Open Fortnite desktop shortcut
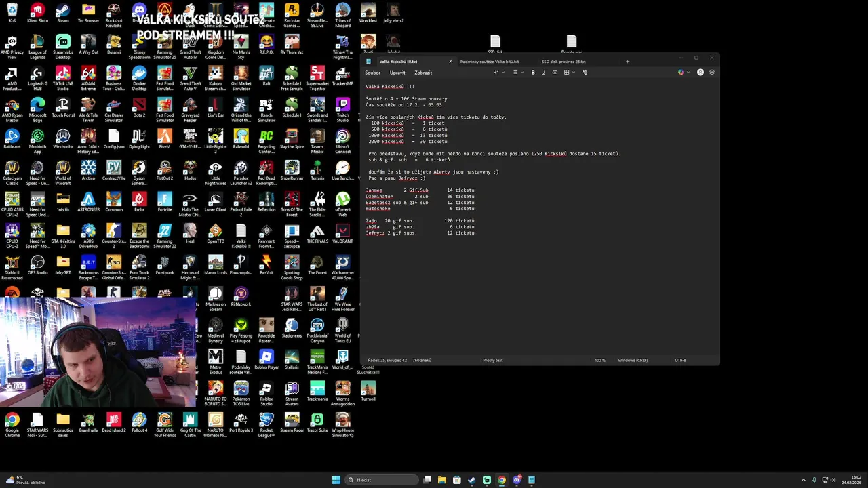The height and width of the screenshot is (488, 868). click(x=165, y=202)
